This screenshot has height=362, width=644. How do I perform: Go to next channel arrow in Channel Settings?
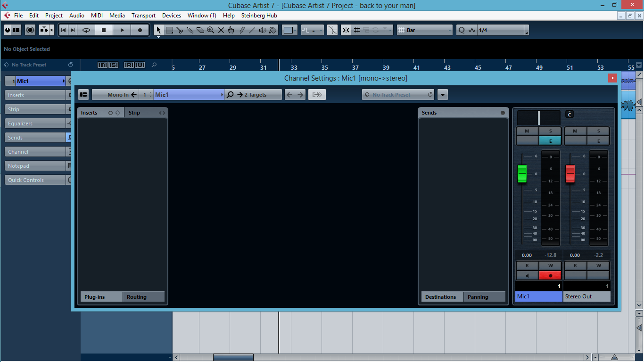[300, 95]
